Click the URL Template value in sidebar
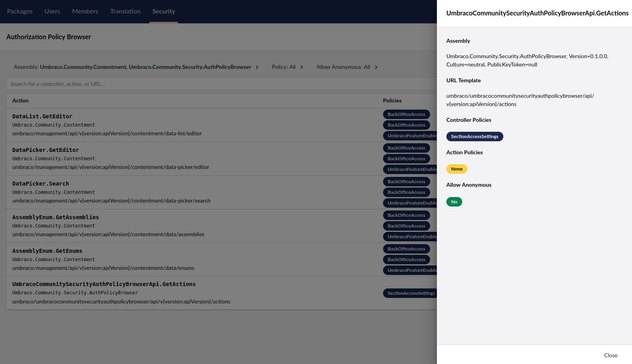 pyautogui.click(x=520, y=100)
